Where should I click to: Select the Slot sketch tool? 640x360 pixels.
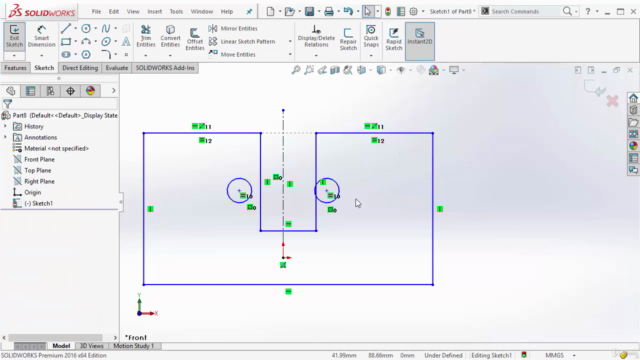tap(66, 54)
